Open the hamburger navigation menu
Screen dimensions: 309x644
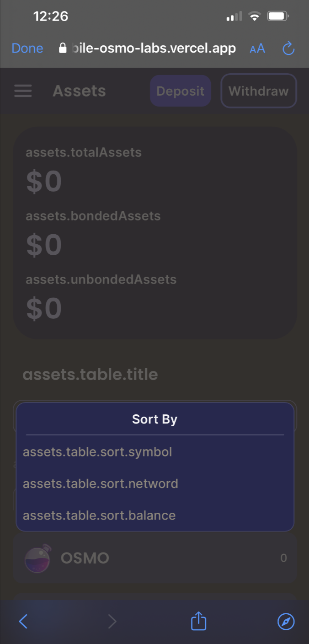point(23,91)
